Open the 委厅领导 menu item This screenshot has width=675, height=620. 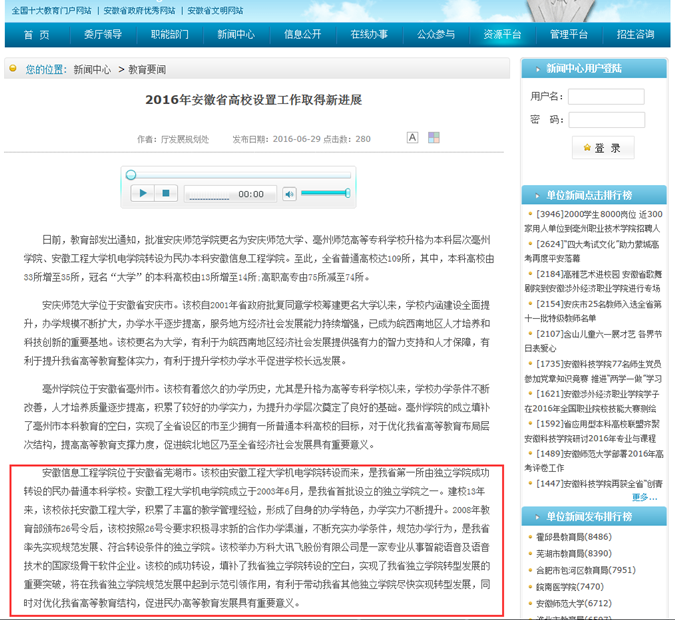[x=103, y=34]
